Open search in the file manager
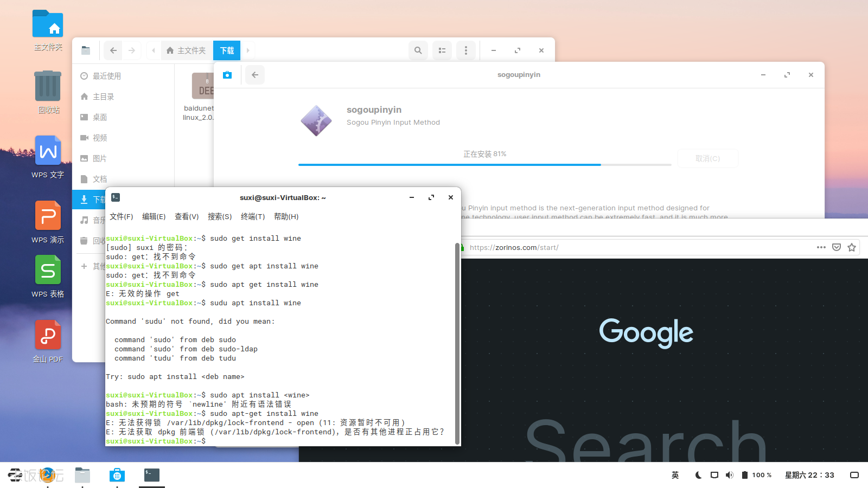The image size is (868, 488). pos(418,50)
